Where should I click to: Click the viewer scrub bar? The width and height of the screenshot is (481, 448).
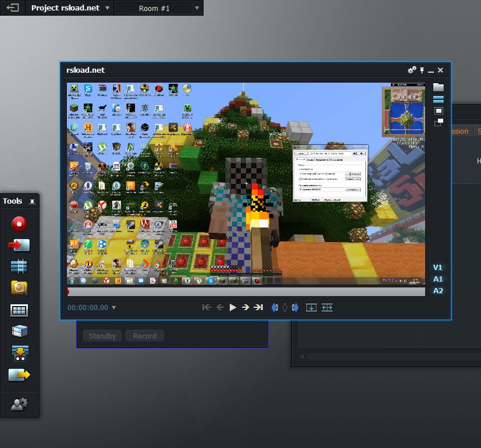click(246, 291)
